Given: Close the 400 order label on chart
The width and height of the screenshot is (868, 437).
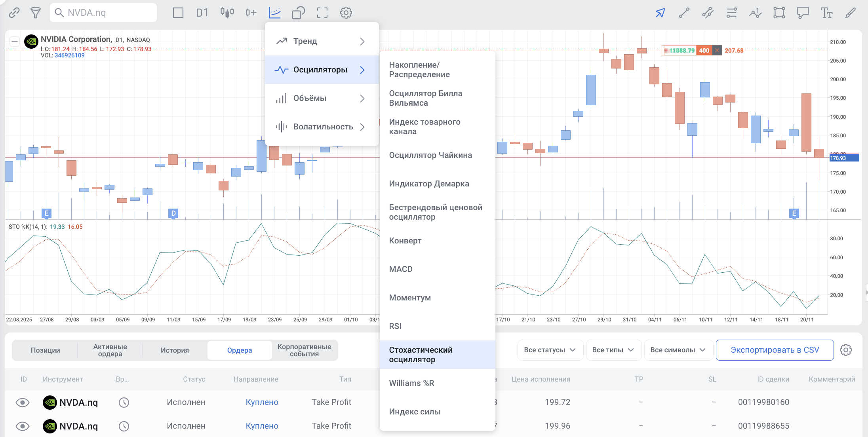Looking at the screenshot, I should click(717, 50).
